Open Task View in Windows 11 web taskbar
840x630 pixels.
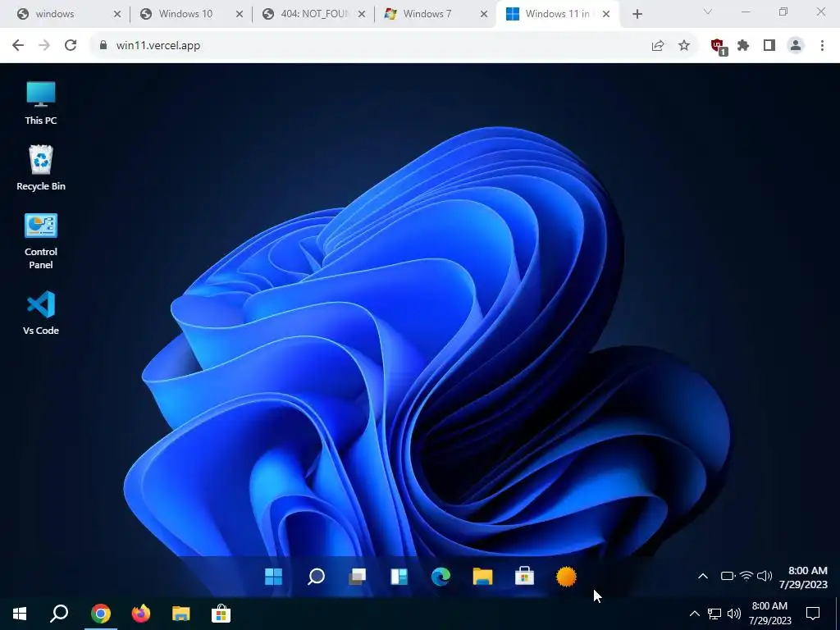[358, 577]
